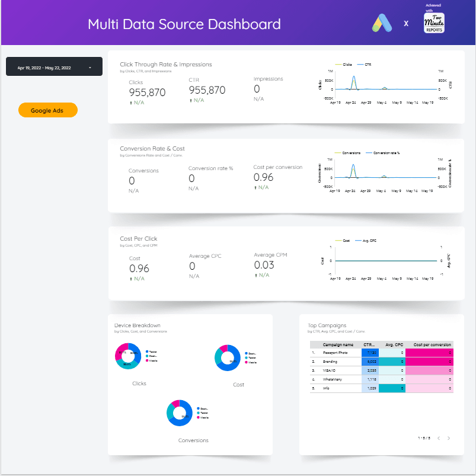The height and width of the screenshot is (476, 476).
Task: Toggle Mobile legend item in Clicks donut
Action: (x=152, y=360)
